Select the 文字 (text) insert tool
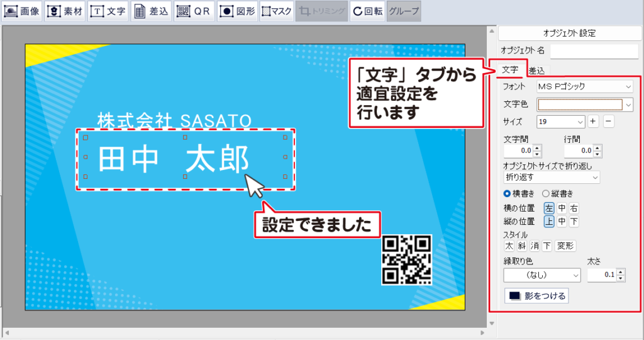This screenshot has height=340, width=644. [x=108, y=11]
